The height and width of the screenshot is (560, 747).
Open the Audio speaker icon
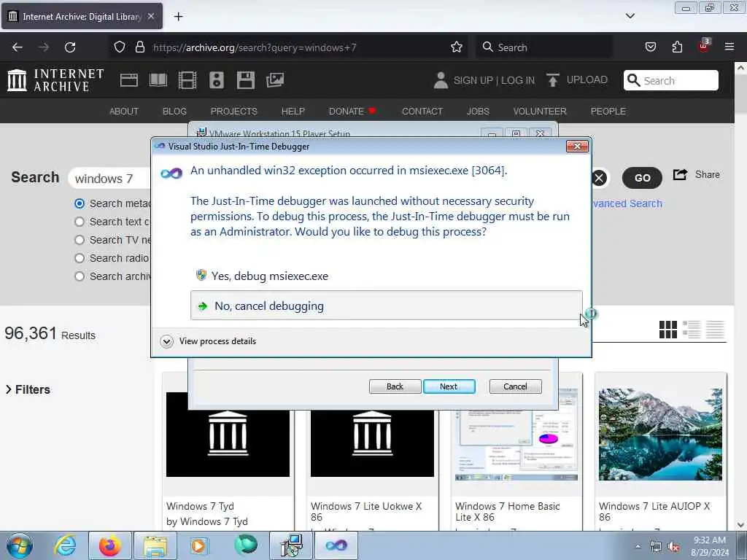click(216, 80)
